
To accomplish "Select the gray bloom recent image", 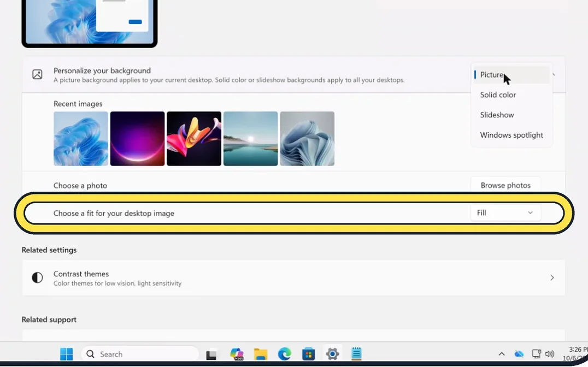I will pyautogui.click(x=307, y=139).
